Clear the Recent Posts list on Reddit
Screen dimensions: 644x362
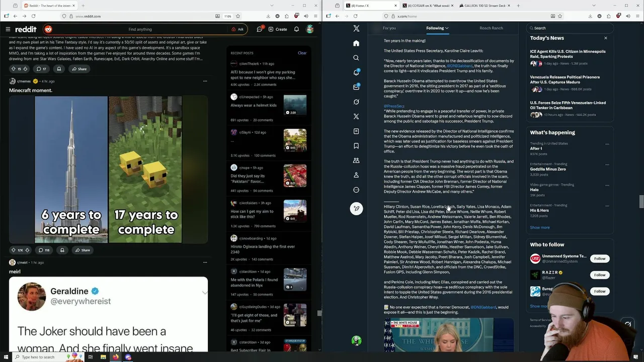click(302, 53)
